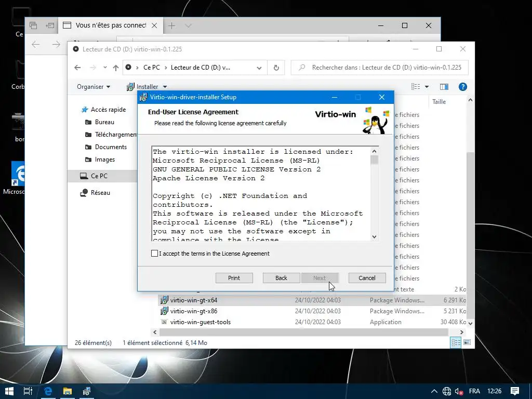Open the notification center icon
532x399 pixels.
pos(515,391)
